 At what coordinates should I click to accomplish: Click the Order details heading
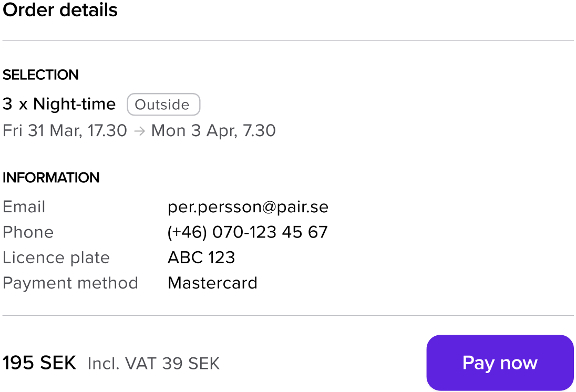(x=60, y=10)
